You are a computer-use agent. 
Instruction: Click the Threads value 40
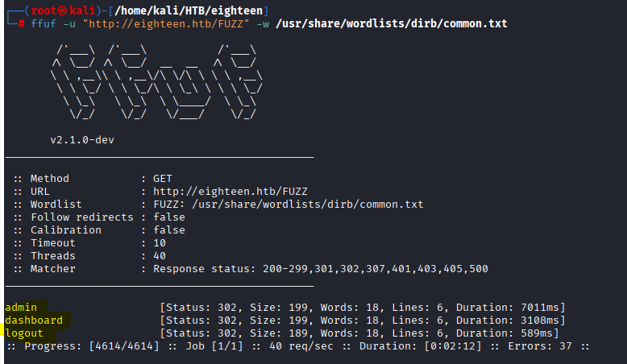(x=160, y=256)
